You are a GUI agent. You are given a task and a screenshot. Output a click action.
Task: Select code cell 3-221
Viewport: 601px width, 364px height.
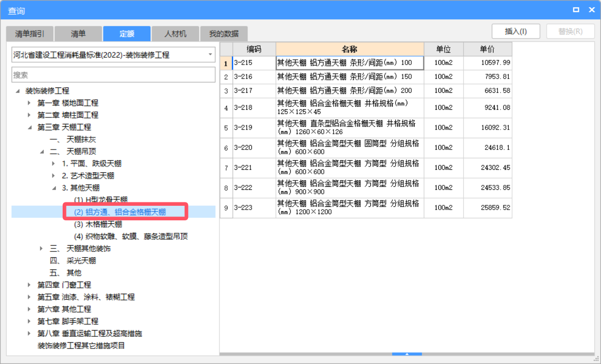click(x=254, y=167)
